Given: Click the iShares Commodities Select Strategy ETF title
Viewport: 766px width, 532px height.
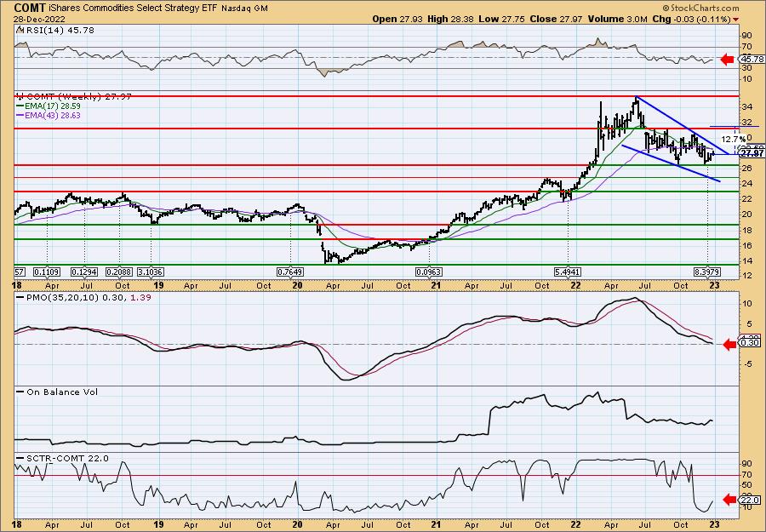Looking at the screenshot, I should point(134,9).
